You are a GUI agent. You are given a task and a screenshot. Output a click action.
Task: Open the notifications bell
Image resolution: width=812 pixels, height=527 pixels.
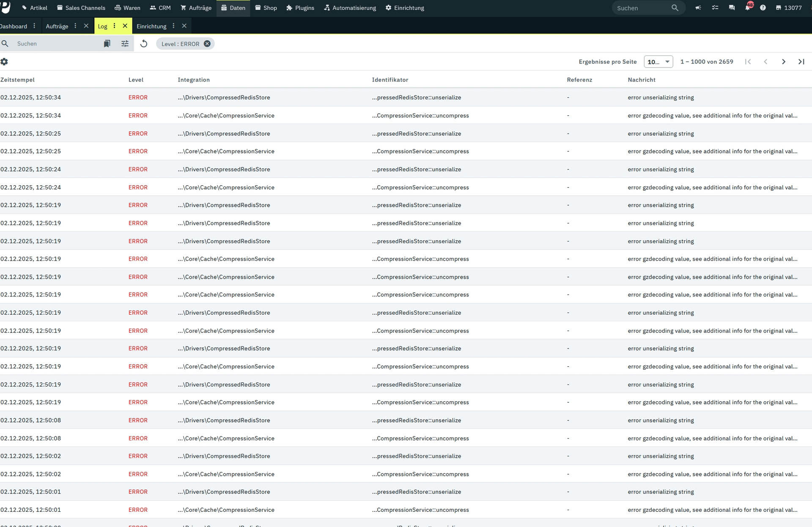748,8
